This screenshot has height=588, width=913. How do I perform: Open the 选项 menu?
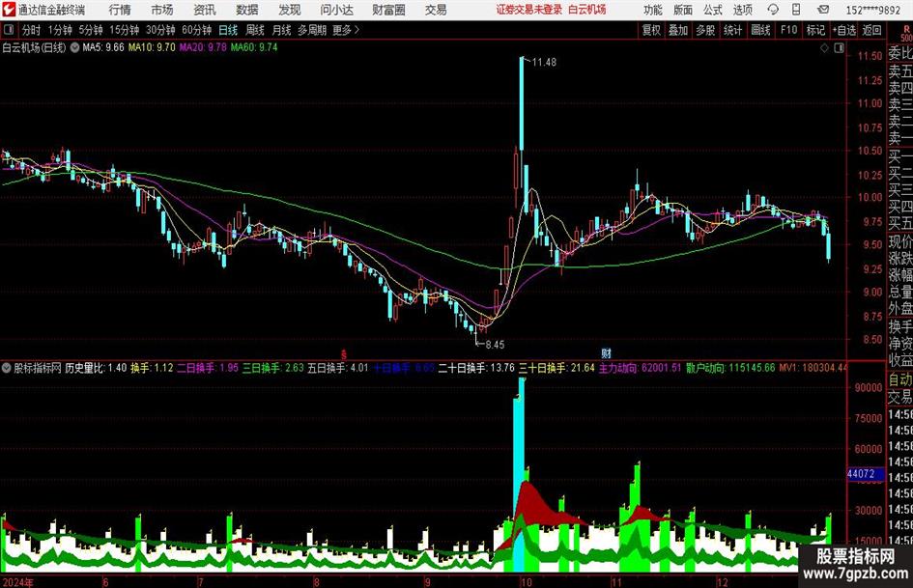point(743,10)
